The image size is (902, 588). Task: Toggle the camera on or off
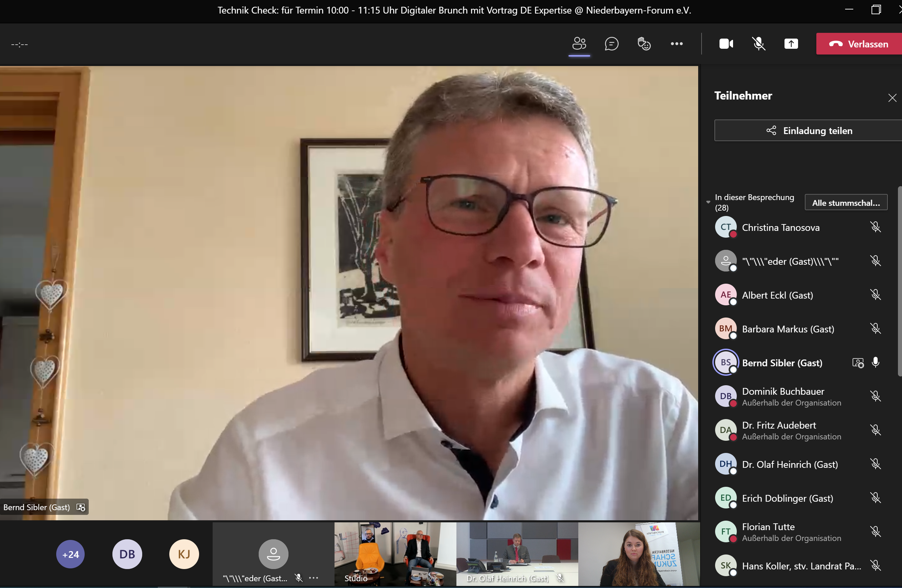(x=726, y=44)
